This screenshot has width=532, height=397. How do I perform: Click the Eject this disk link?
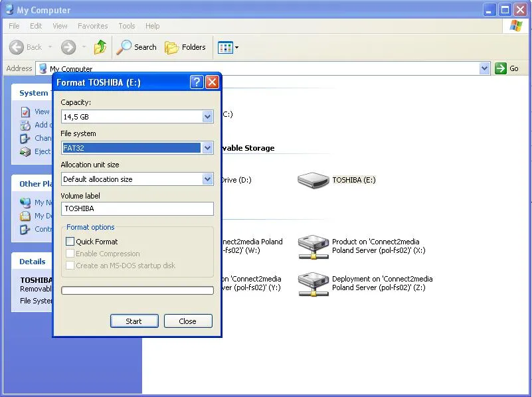tap(43, 151)
